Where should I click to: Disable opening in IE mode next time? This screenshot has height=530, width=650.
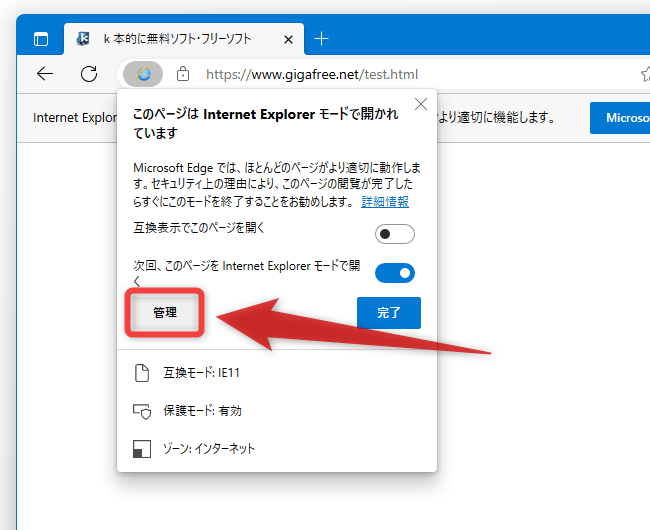point(395,273)
